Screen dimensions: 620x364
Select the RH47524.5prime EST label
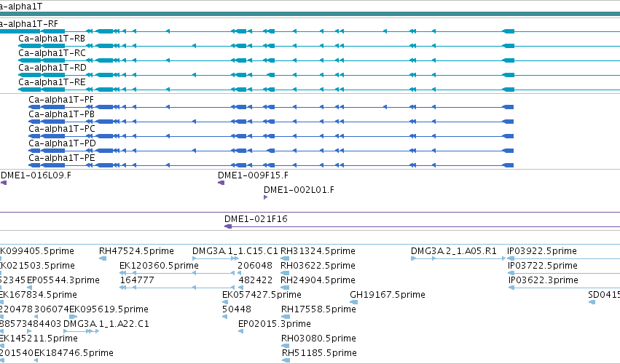pyautogui.click(x=136, y=251)
